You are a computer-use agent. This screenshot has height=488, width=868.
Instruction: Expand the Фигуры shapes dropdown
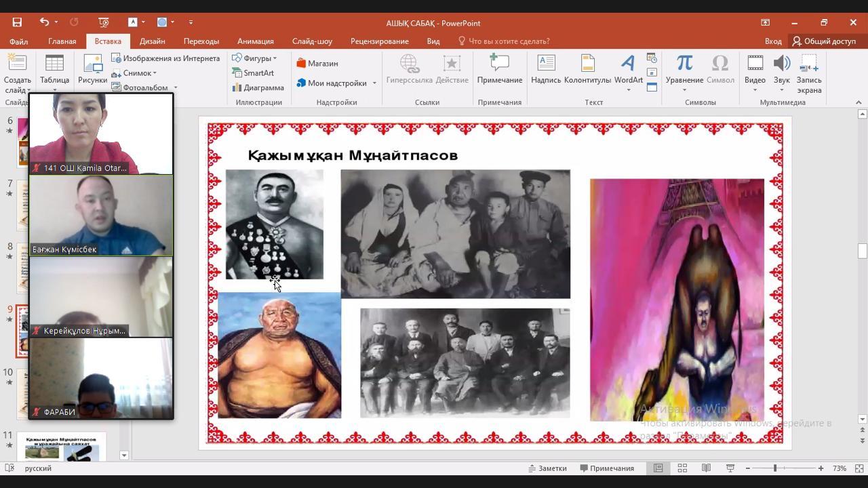[x=255, y=58]
